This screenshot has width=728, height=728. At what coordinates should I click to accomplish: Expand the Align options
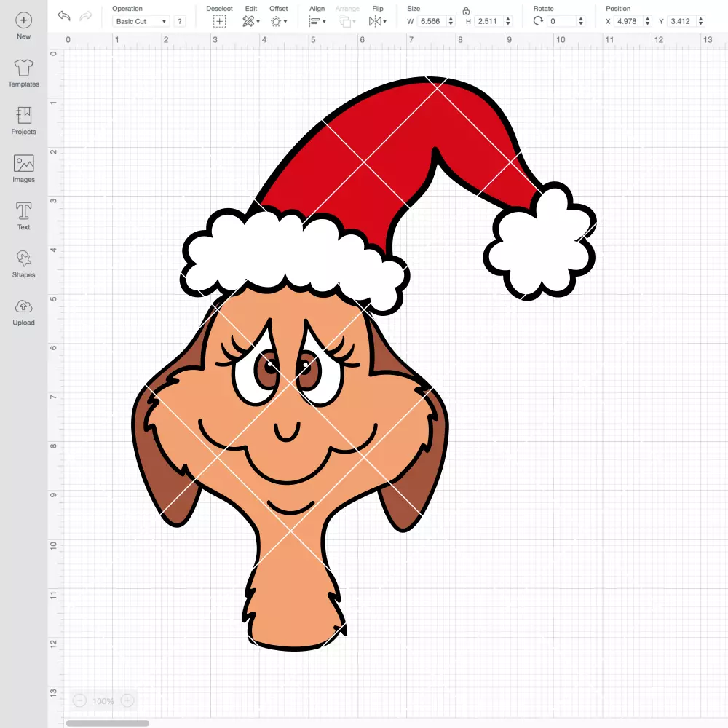click(x=317, y=21)
